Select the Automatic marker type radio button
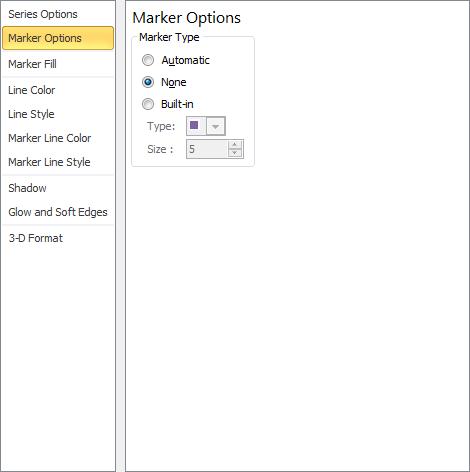The width and height of the screenshot is (470, 472). [x=148, y=60]
